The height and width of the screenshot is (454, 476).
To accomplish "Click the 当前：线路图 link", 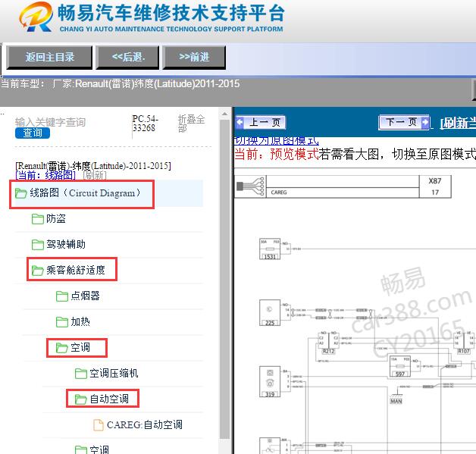I will (45, 175).
